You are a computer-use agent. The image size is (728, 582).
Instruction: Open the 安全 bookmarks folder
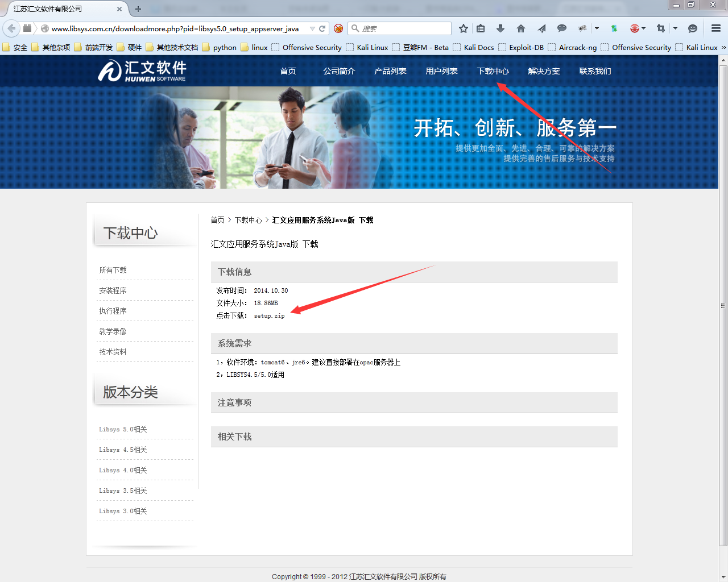(x=15, y=48)
